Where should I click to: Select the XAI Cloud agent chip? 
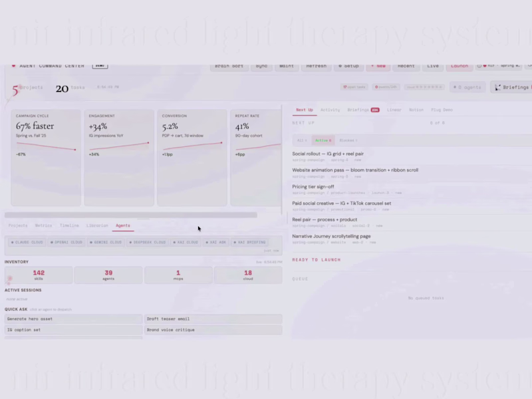click(x=186, y=242)
